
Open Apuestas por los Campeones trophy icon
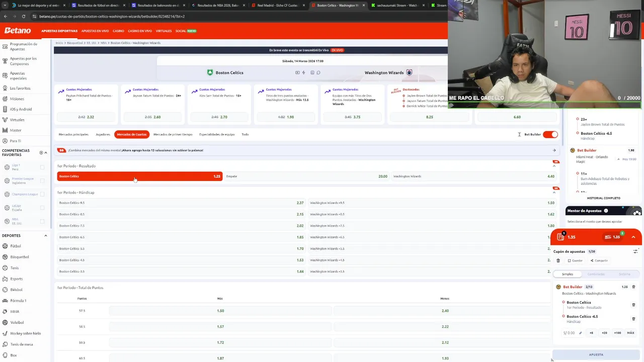click(5, 61)
